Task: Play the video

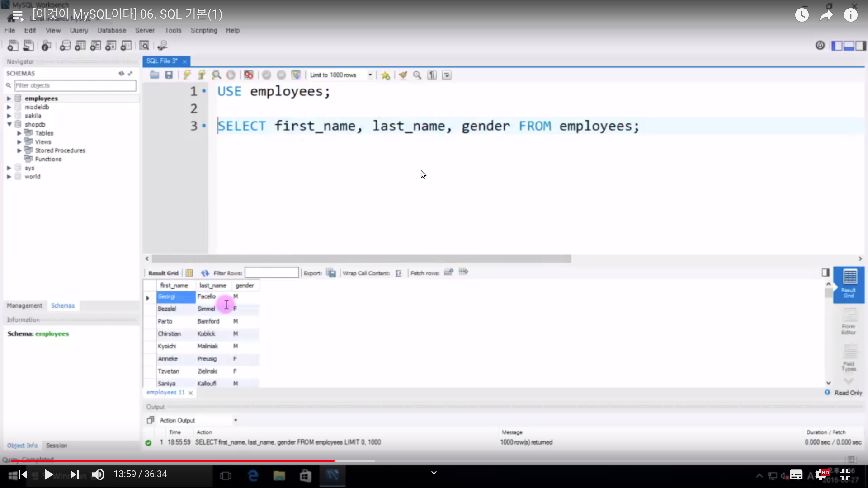Action: (48, 474)
